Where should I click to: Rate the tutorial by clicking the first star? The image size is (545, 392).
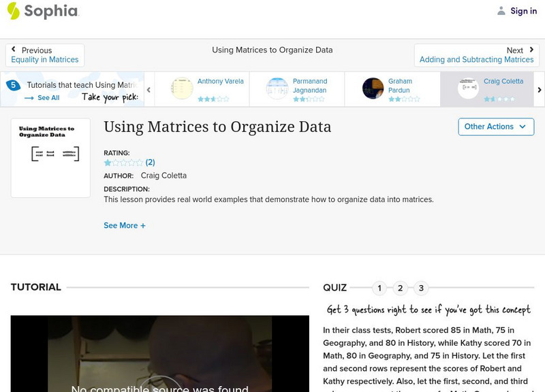point(107,163)
